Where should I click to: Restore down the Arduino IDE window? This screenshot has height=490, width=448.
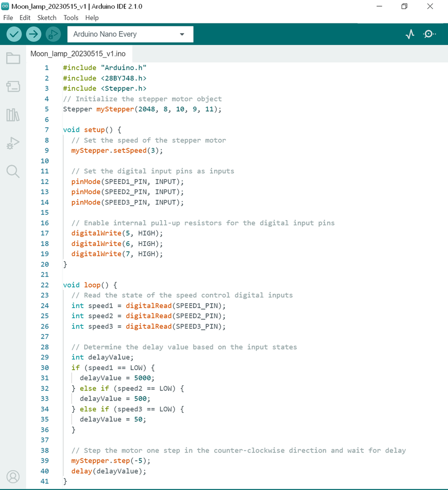coord(404,6)
